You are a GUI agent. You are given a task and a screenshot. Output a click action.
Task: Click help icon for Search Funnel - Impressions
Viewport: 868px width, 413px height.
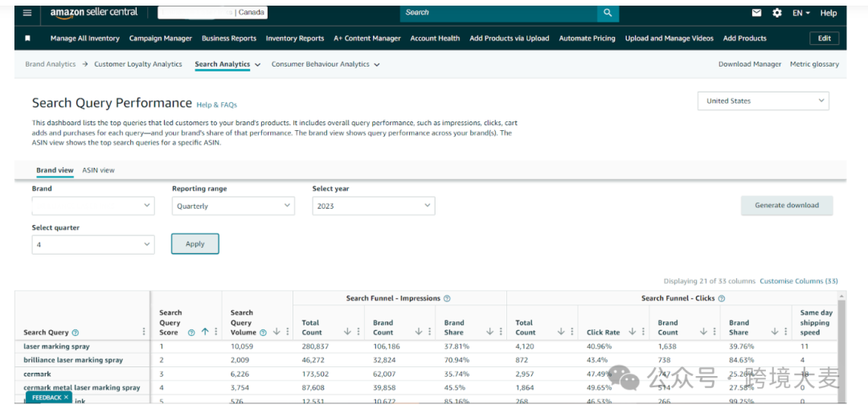[447, 298]
